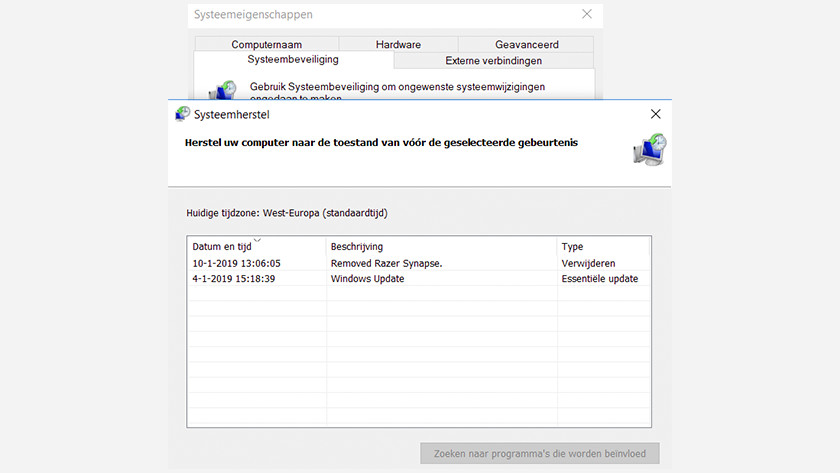Select the Windows Update restore point

tap(367, 279)
